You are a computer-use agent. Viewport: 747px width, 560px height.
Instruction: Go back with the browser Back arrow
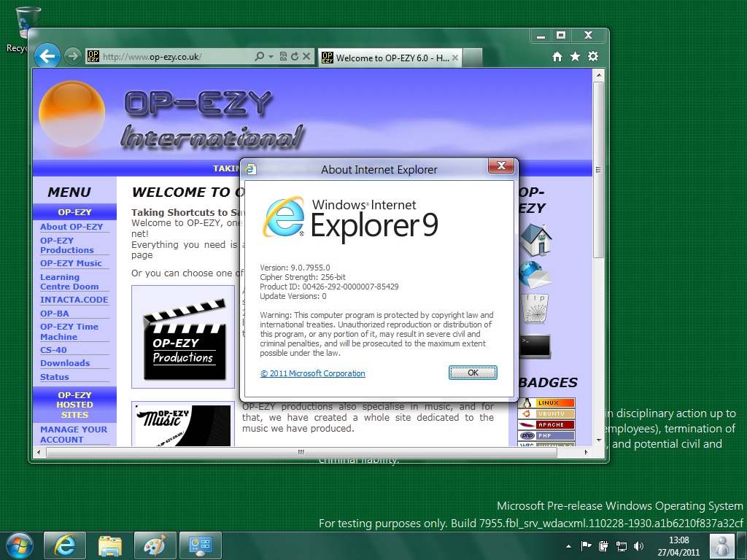click(x=47, y=56)
